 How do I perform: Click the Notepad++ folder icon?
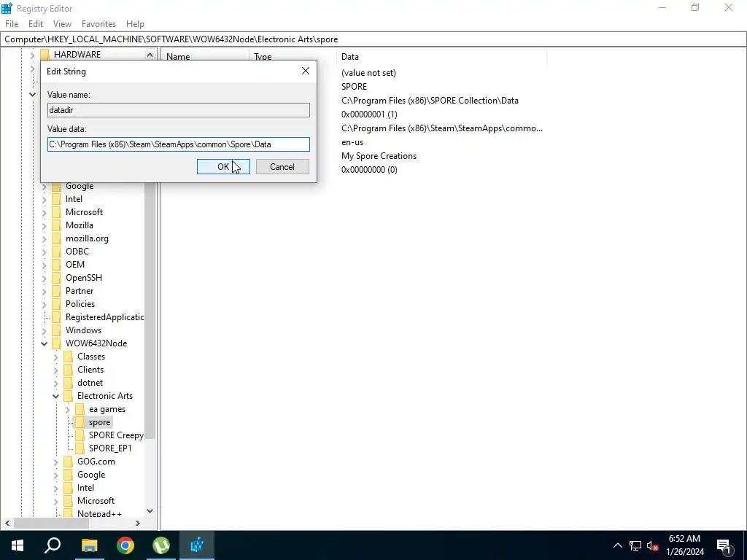68,513
